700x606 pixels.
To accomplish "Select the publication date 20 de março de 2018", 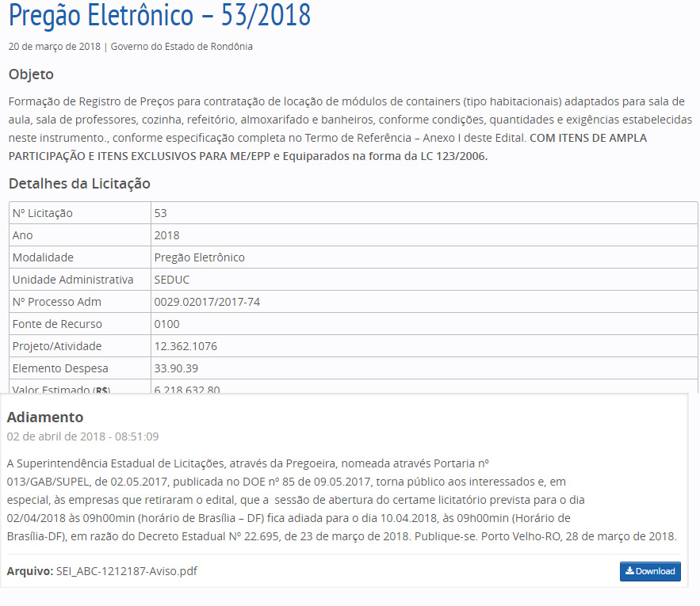I will coord(55,47).
